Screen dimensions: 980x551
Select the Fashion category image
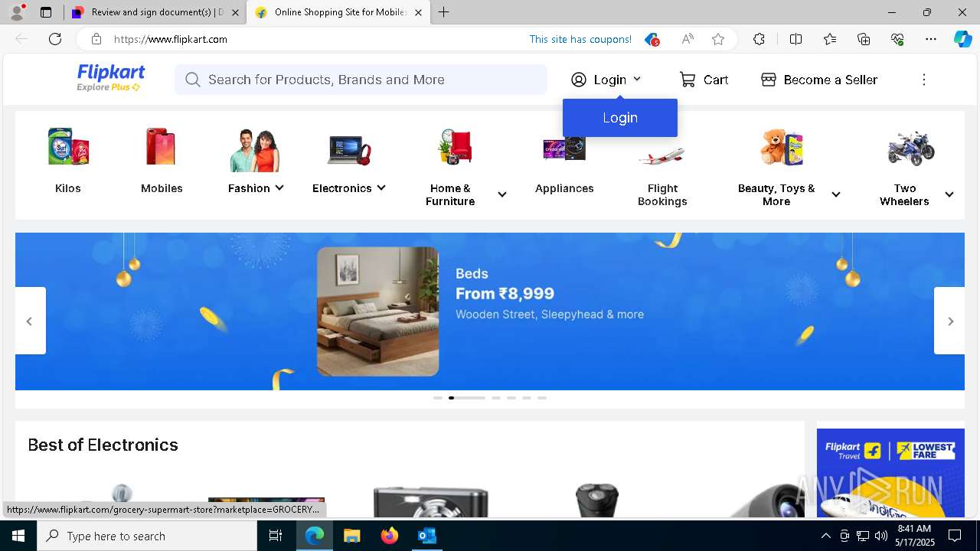point(255,150)
